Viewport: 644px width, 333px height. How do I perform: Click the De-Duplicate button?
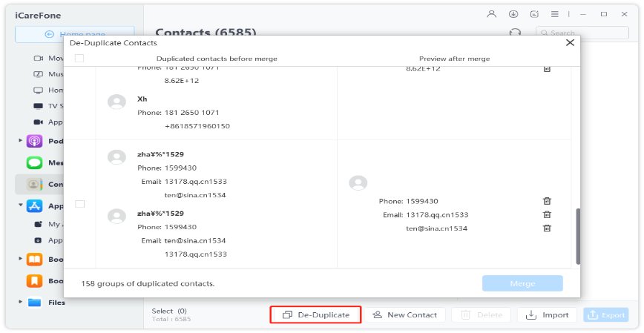tap(315, 315)
